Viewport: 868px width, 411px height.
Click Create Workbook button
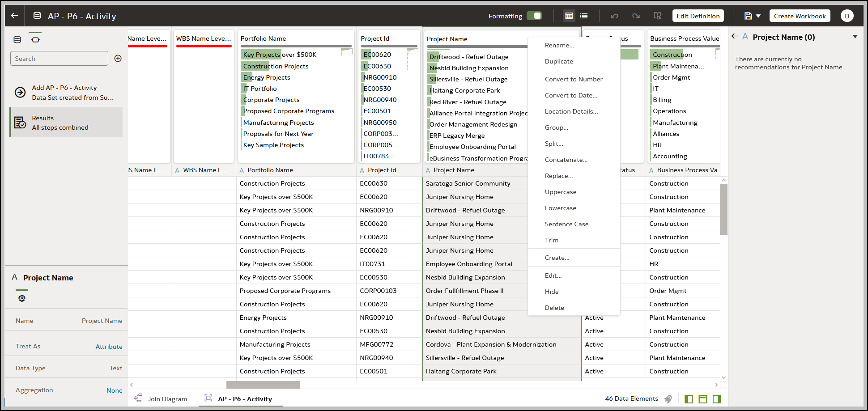point(800,16)
